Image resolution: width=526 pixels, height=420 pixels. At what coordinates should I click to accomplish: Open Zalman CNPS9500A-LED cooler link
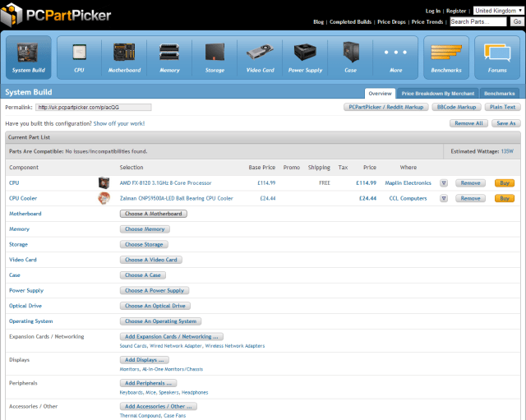click(177, 199)
